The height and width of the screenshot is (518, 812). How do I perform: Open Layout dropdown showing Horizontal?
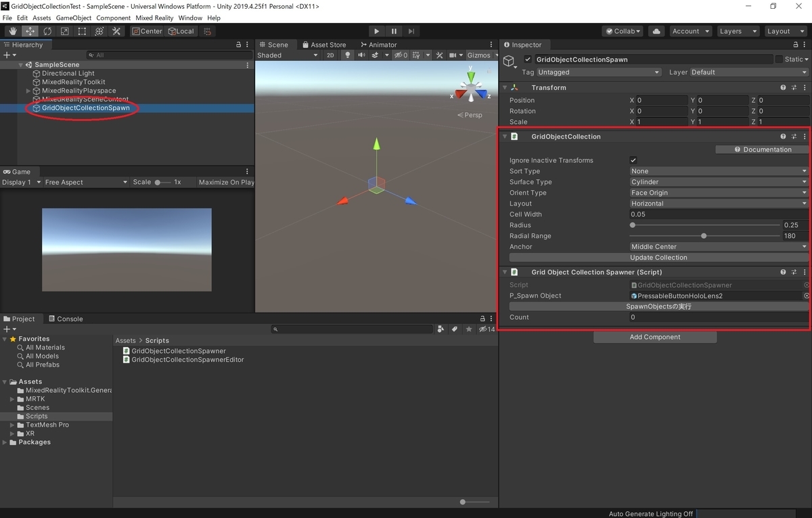click(x=719, y=204)
